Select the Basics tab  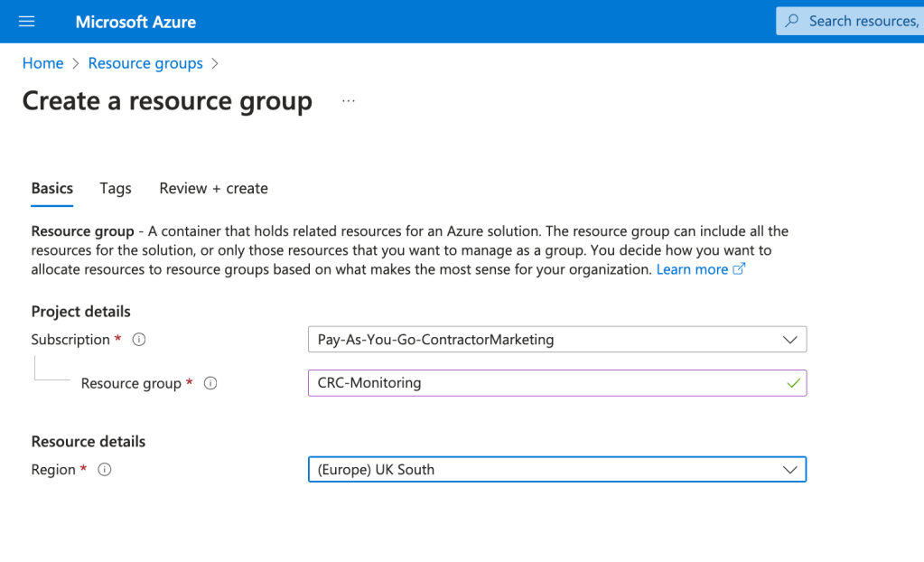tap(51, 188)
